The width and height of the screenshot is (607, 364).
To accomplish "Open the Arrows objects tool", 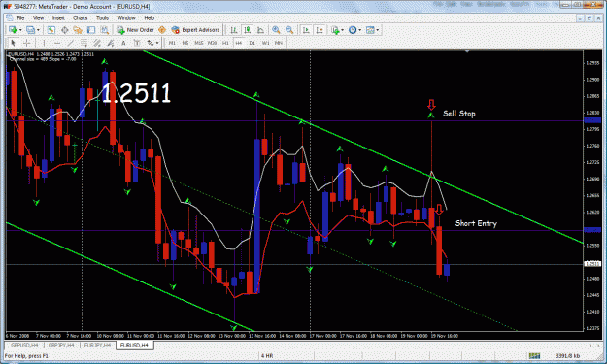I will point(151,43).
